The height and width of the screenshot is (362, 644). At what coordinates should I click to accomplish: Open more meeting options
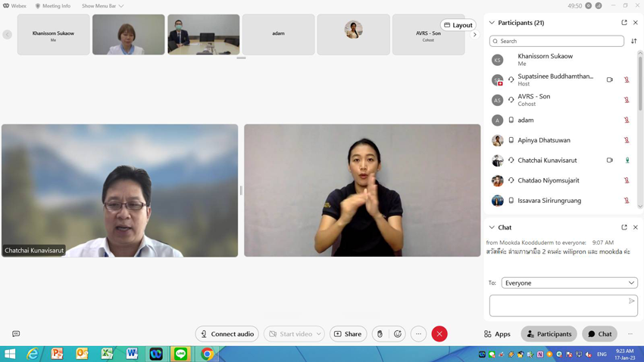418,334
